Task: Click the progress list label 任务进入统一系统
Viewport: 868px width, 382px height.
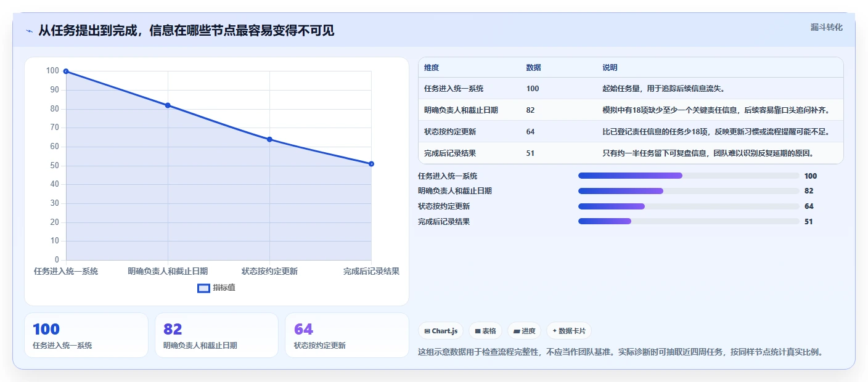Action: pos(448,176)
